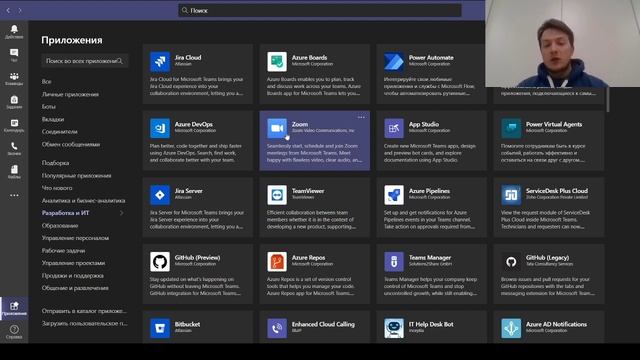Image resolution: width=640 pixels, height=360 pixels.
Task: Click the presenter webcam video thumbnail
Action: 562,43
